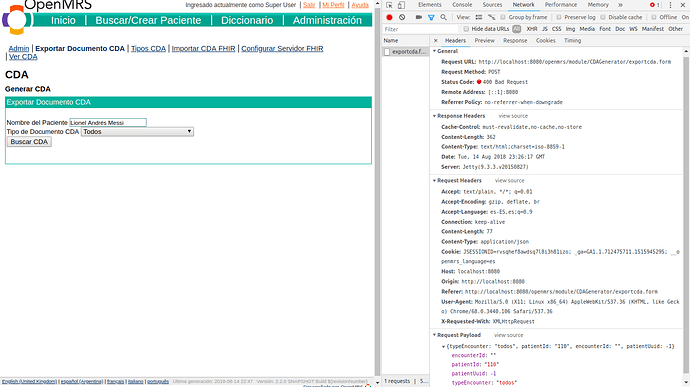The height and width of the screenshot is (387, 690).
Task: Click the Buscar CDA button
Action: (29, 142)
